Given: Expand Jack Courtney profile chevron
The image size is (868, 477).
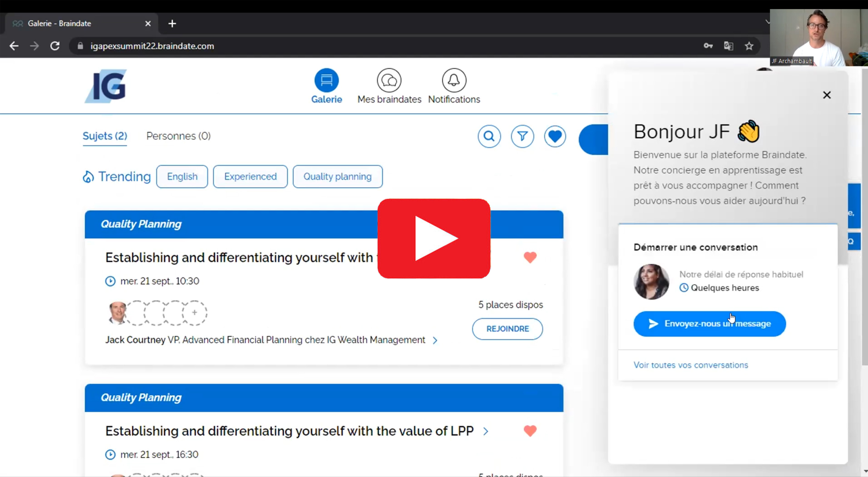Looking at the screenshot, I should [435, 340].
